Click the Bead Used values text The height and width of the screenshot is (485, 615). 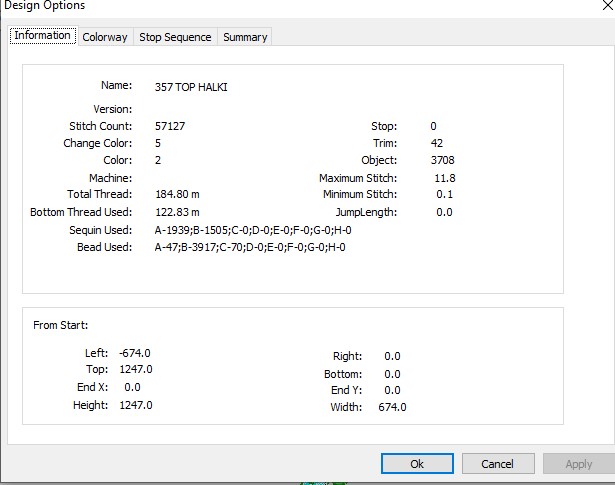[250, 247]
